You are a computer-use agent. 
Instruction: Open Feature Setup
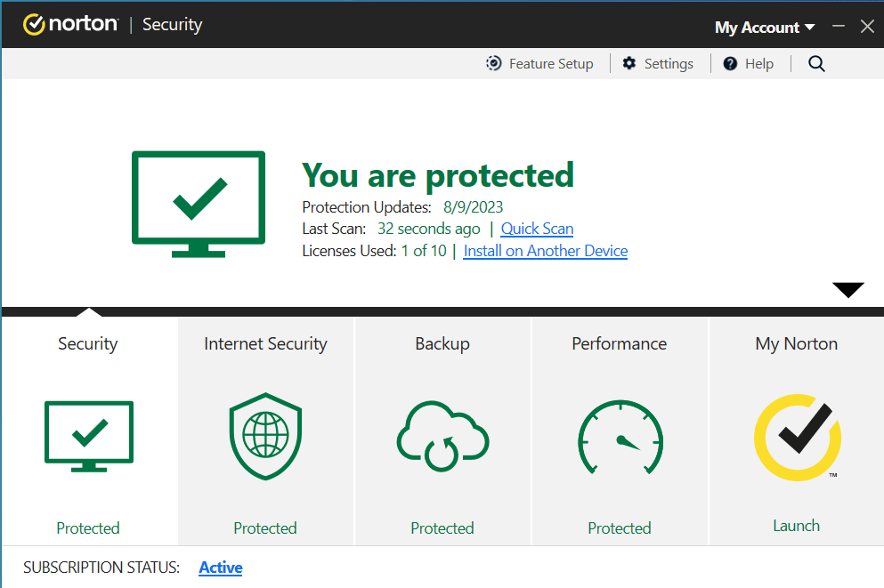(x=494, y=63)
